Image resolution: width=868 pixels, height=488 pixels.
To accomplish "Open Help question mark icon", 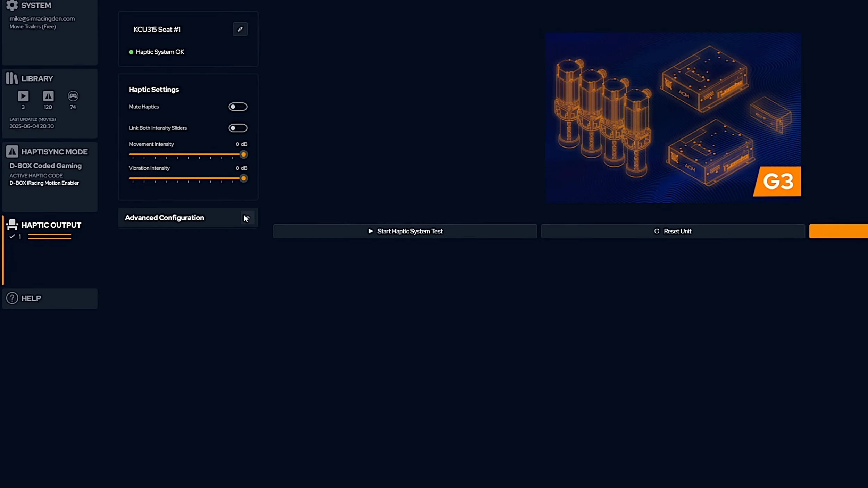I will point(12,298).
